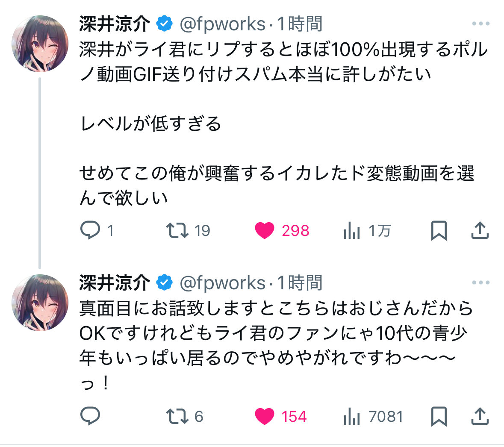
Task: Reply to the first tweet
Action: coord(90,231)
